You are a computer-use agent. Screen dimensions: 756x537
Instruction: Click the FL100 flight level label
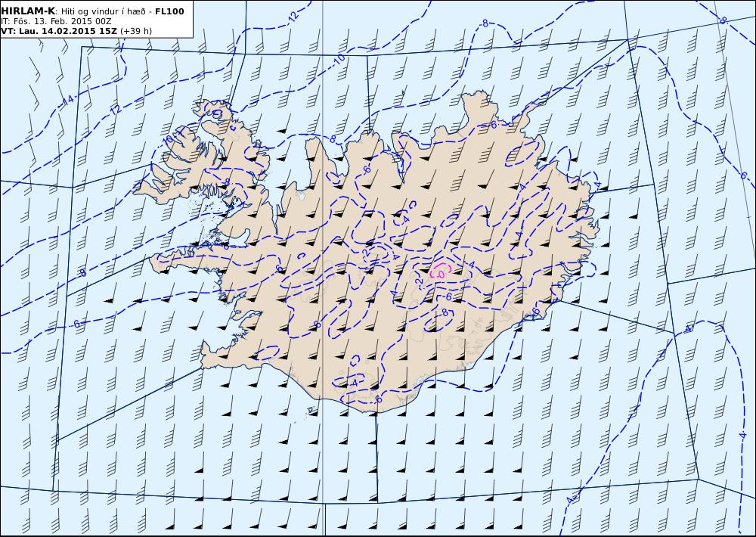169,11
